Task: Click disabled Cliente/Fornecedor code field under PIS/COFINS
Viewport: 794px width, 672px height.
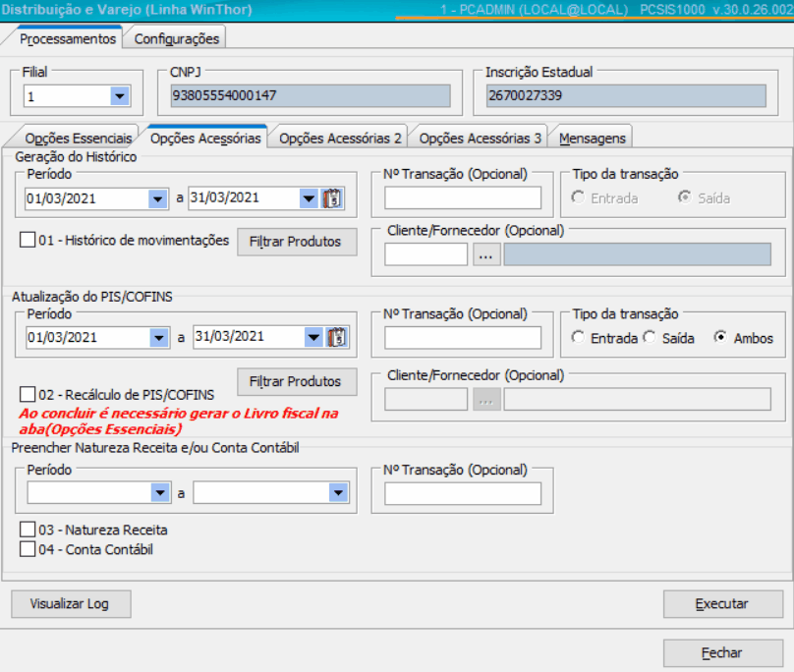Action: 425,400
